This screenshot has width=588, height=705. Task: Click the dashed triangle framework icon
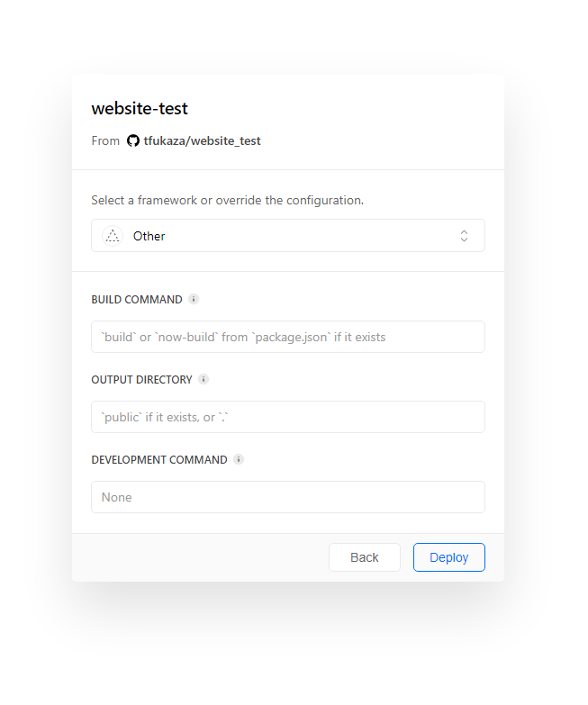[x=113, y=236]
